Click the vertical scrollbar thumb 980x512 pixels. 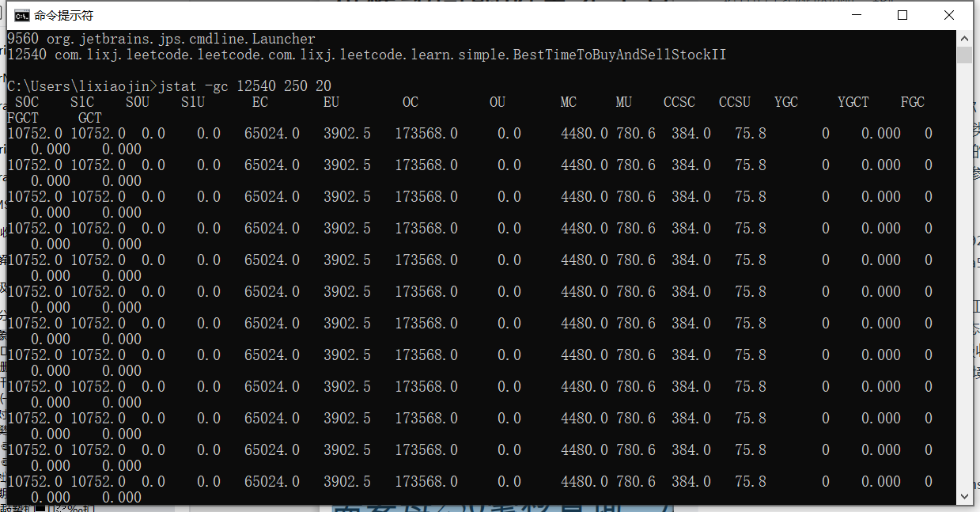click(964, 55)
